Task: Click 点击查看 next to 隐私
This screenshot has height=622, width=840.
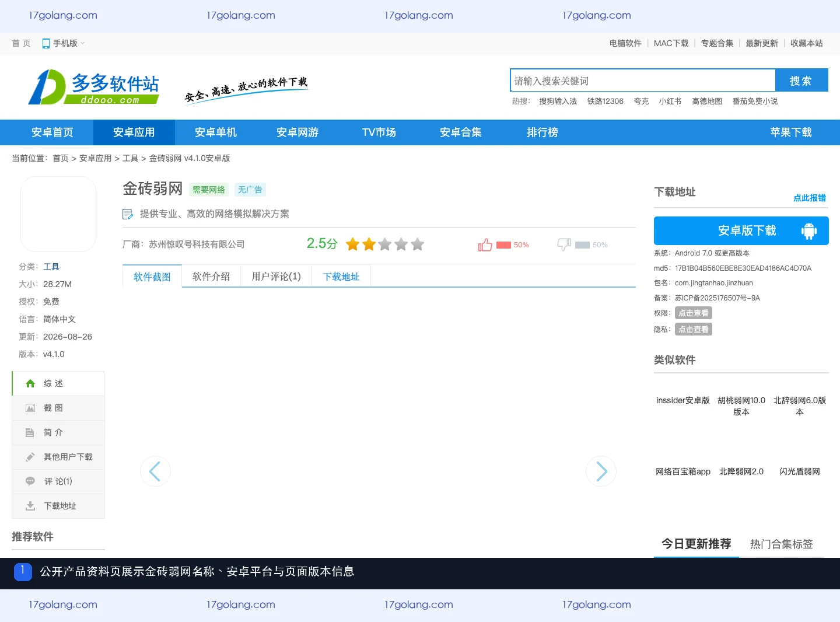Action: [694, 330]
